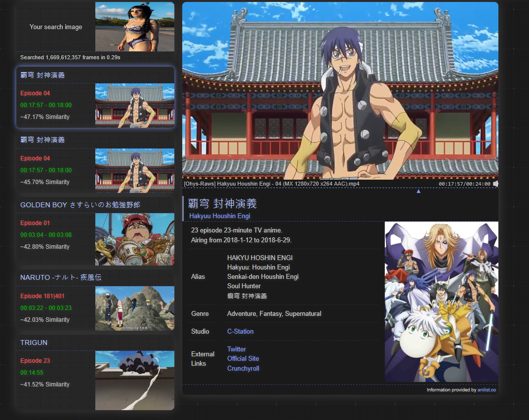Open the Twitter external link
529x420 pixels.
237,349
